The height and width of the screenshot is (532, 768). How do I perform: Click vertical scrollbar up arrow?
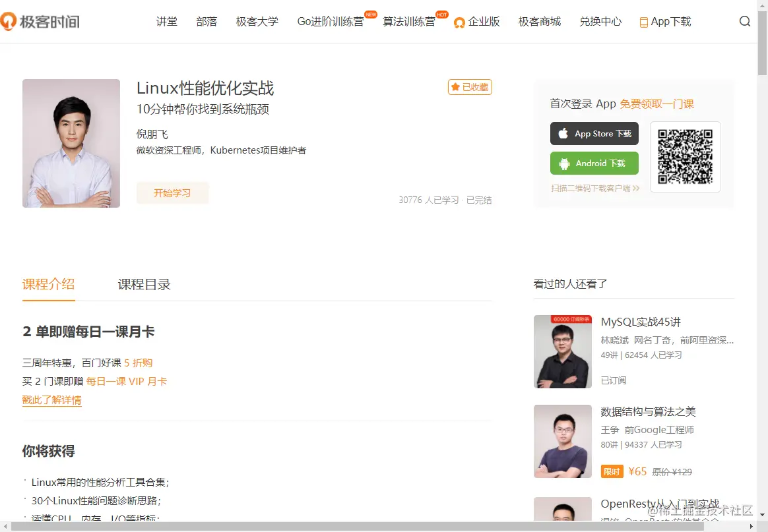point(762,5)
